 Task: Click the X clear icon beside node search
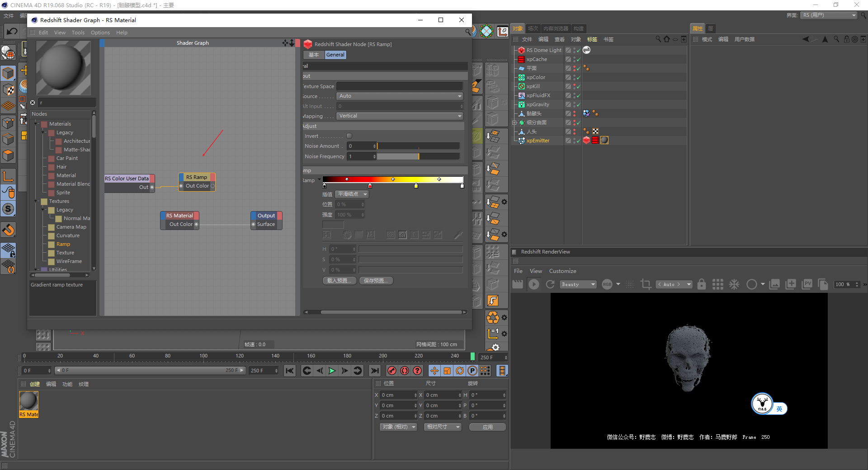[x=33, y=103]
